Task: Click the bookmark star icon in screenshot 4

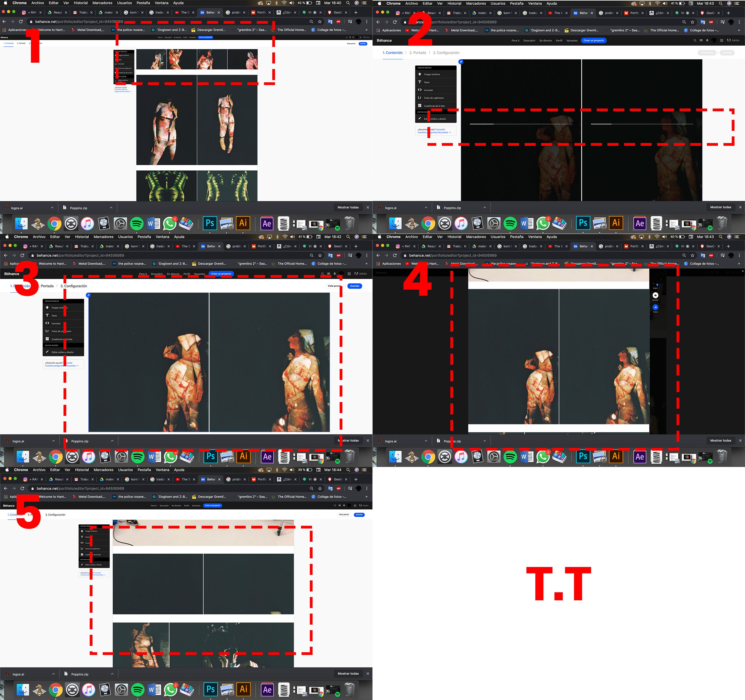Action: (x=693, y=255)
